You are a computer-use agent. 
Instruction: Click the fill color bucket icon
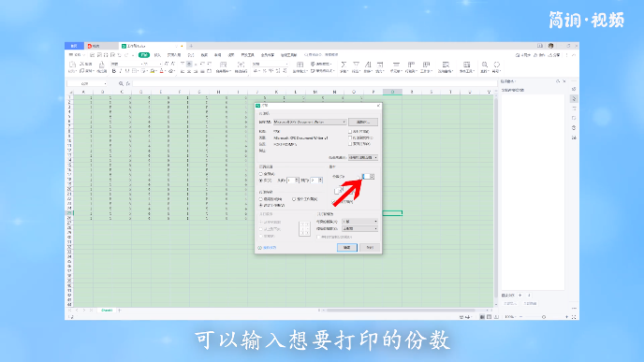coord(153,71)
